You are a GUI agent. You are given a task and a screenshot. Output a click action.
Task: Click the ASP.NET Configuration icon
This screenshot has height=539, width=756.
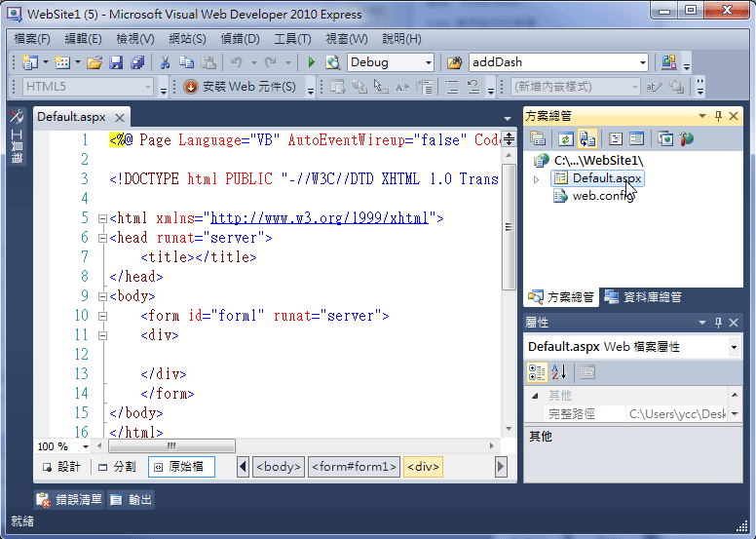(x=687, y=139)
